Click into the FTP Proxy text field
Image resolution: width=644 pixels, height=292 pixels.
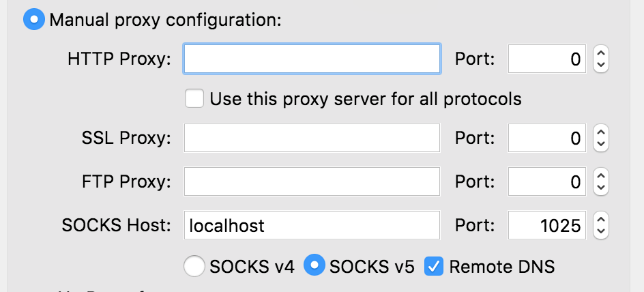312,182
